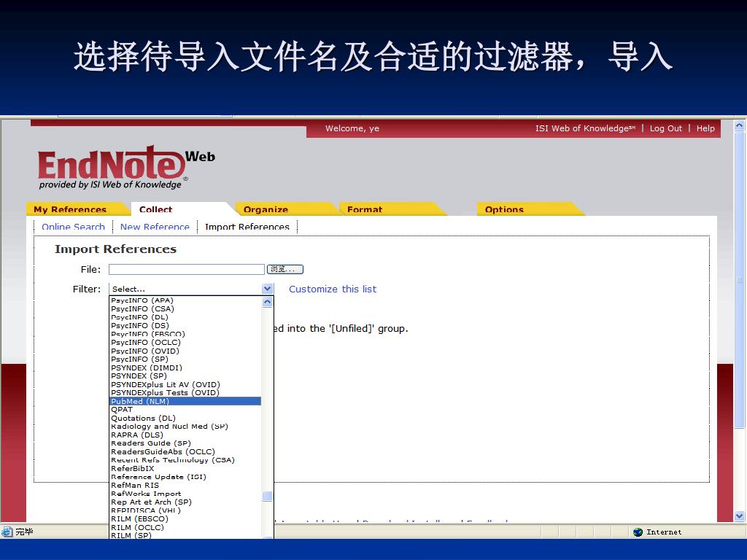Click browser page scroll-down arrow
Viewport: 747px width, 560px height.
coord(740,516)
